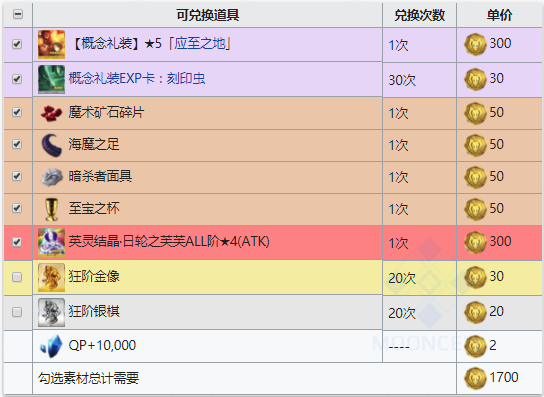Uncheck the 日轮之芙芙 crystal checkbox
The width and height of the screenshot is (544, 397).
[17, 242]
